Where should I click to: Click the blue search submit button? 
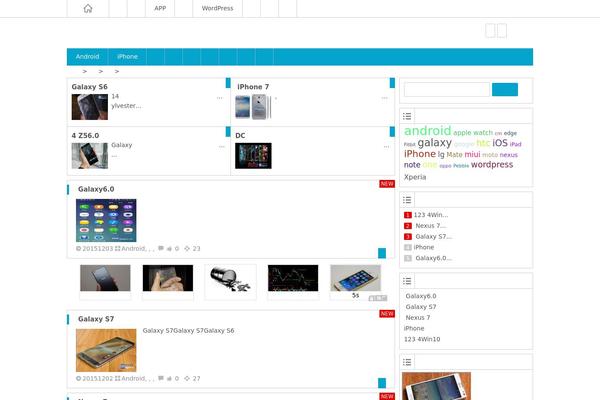(505, 90)
